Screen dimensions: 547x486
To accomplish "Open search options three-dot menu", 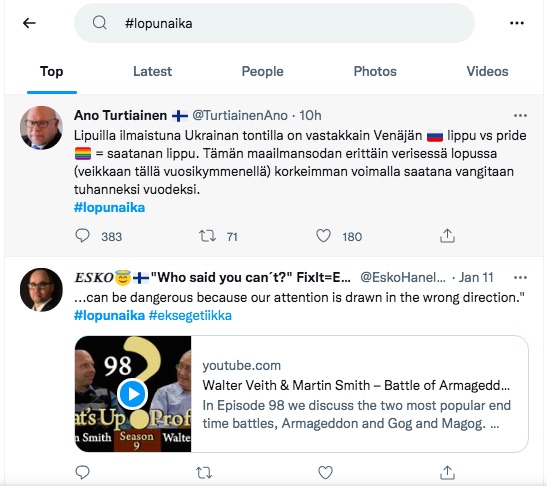I will pyautogui.click(x=517, y=23).
